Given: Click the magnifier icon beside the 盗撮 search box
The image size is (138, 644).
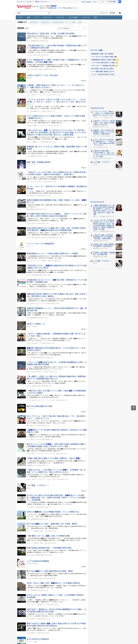Looking at the screenshot, I should coord(49,13).
